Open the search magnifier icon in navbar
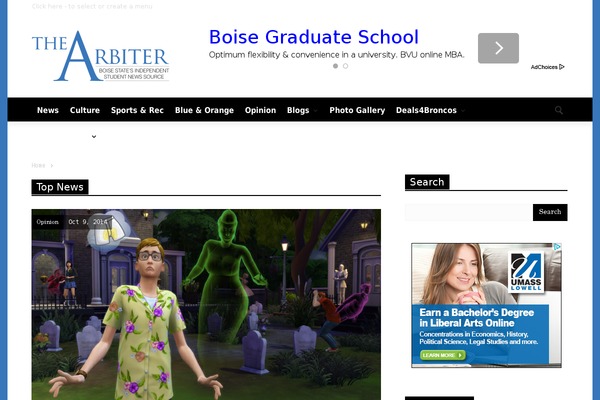This screenshot has width=600, height=400. tap(559, 110)
